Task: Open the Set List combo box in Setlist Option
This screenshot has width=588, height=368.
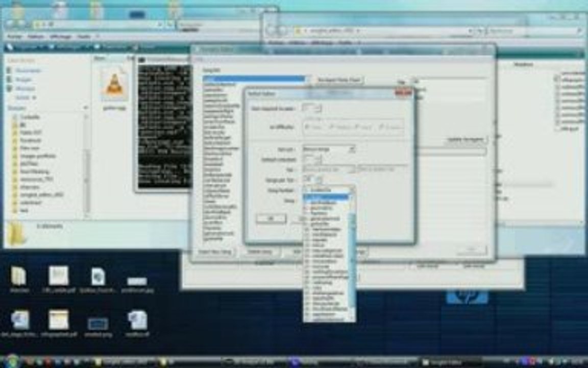Action: [x=329, y=149]
